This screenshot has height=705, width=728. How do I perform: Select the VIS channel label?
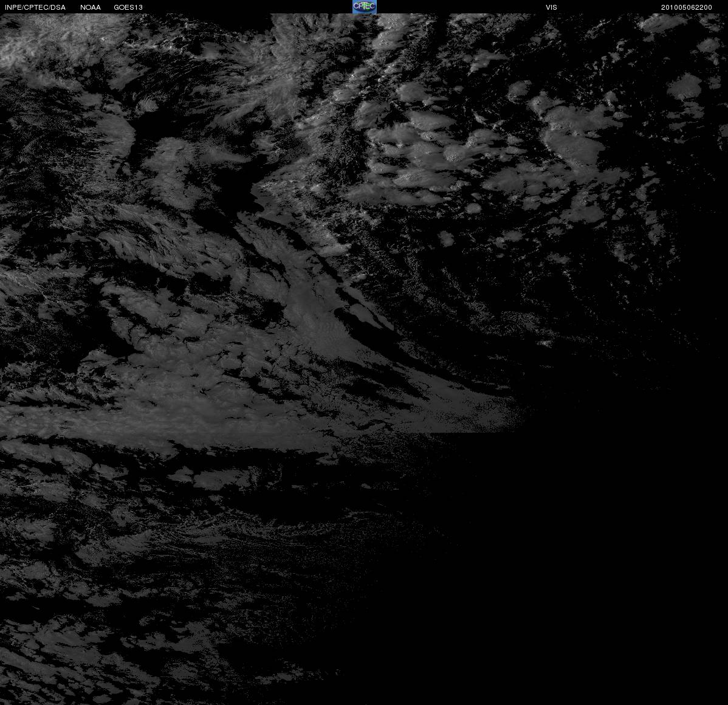tap(551, 7)
